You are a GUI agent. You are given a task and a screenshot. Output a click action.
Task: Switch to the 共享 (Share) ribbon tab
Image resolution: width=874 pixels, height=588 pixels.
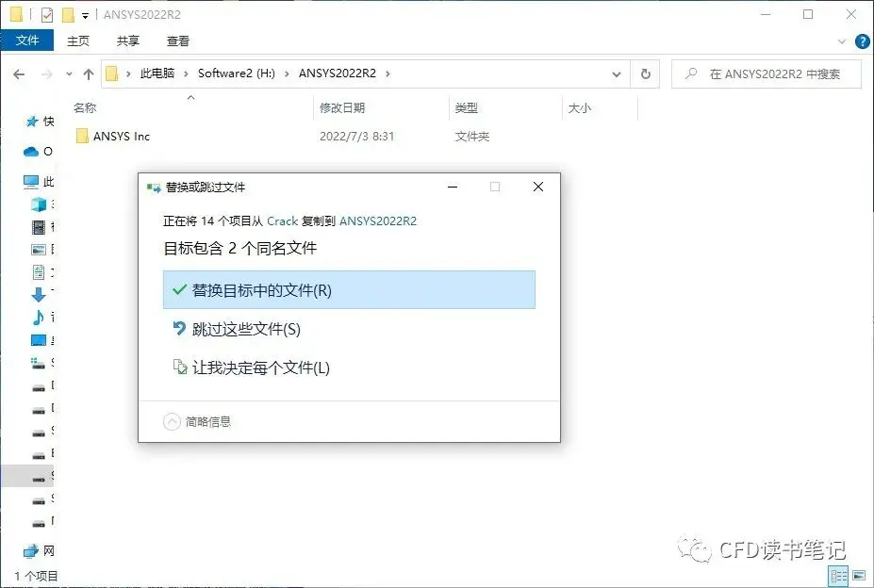128,41
